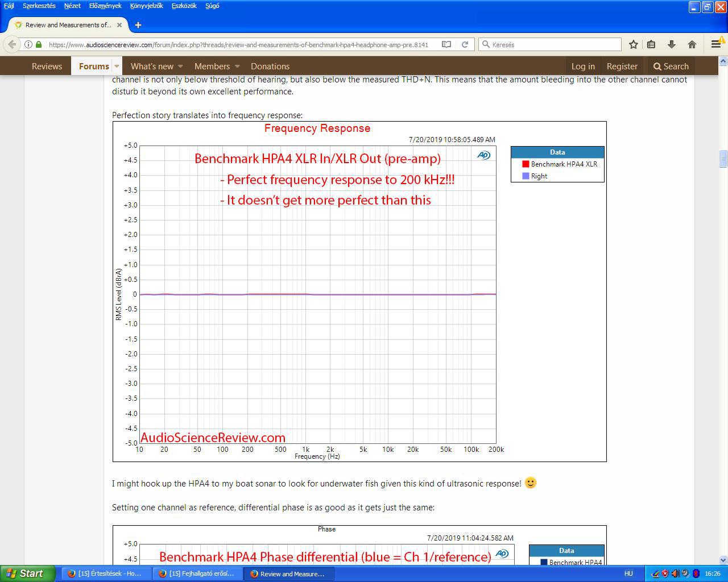728x582 pixels.
Task: Click the colorful graphics tray icon
Action: pyautogui.click(x=655, y=573)
